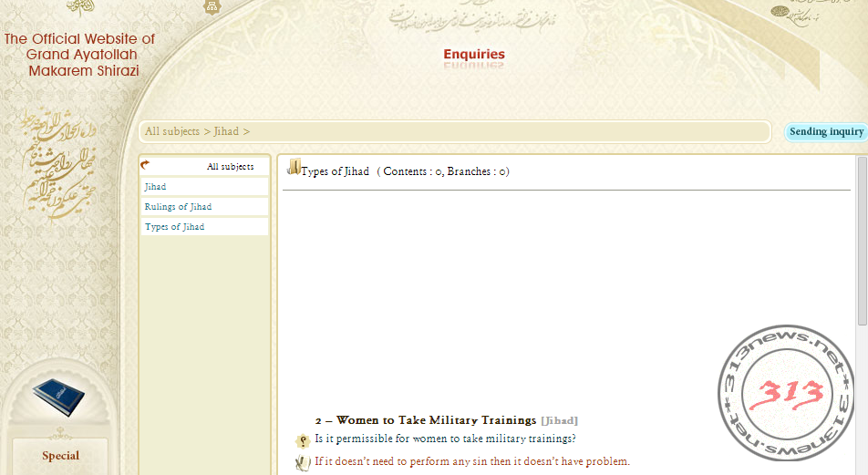Click the red answer text about sin
Viewport: 868px width, 475px height.
pos(472,461)
